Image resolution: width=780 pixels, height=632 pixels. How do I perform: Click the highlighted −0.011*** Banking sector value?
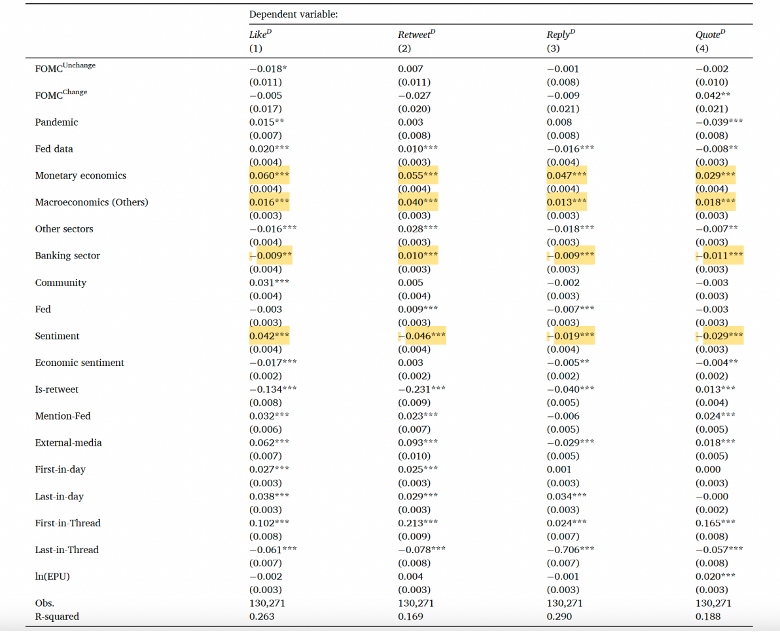coord(719,256)
